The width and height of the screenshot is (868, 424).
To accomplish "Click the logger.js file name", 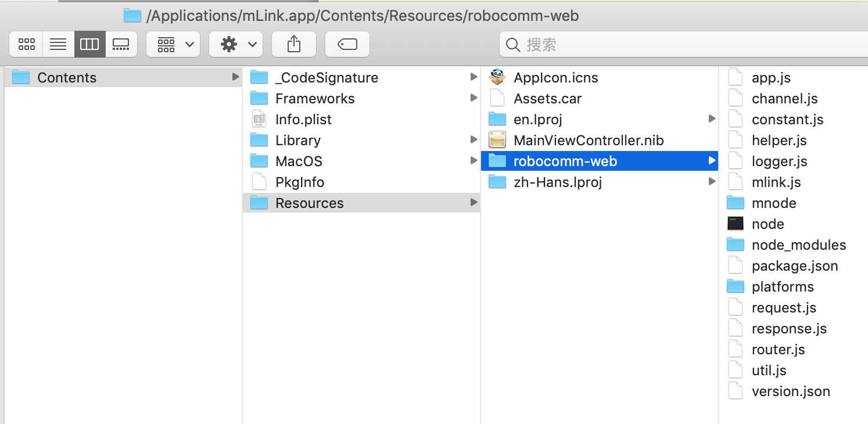I will pos(779,161).
